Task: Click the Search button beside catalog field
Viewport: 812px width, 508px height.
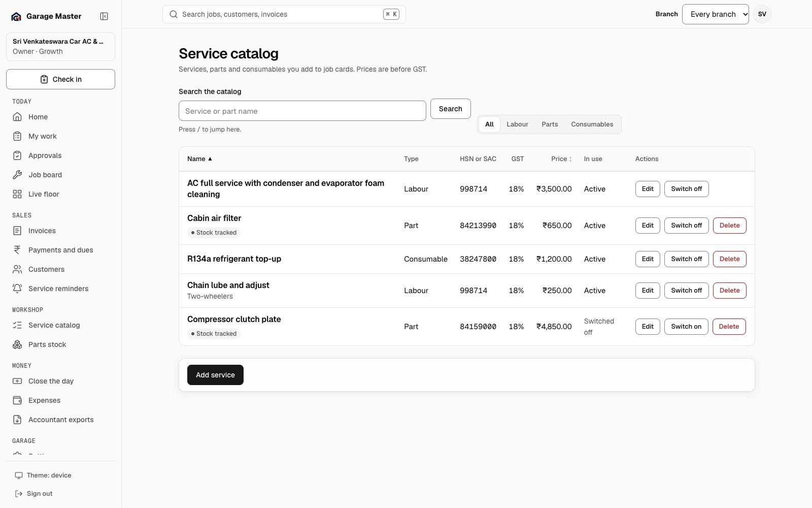Action: point(450,109)
